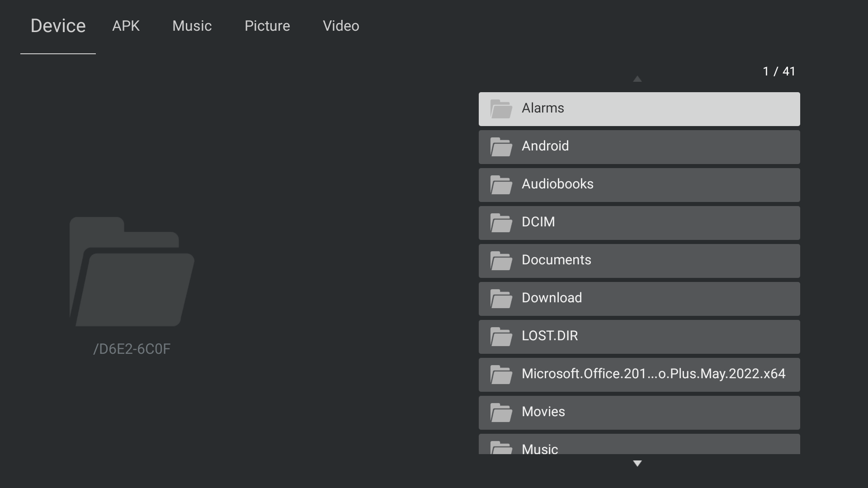Select the highlighted Alarms list entry
The image size is (868, 488).
[x=639, y=108]
